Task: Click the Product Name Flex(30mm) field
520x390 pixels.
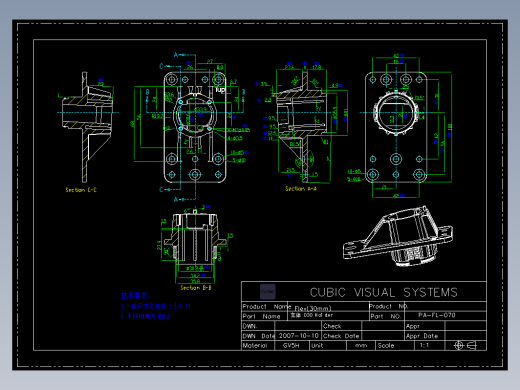Action: [328, 307]
